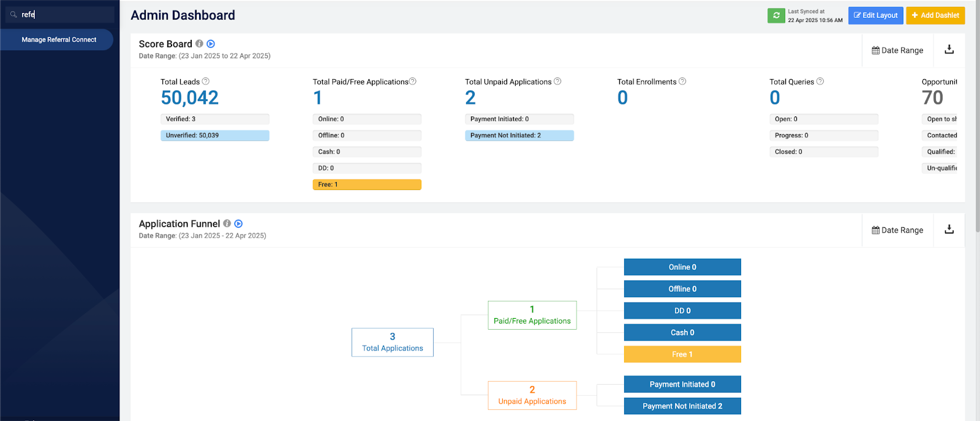Click help icon next to Total Leads
The width and height of the screenshot is (980, 421).
click(206, 82)
